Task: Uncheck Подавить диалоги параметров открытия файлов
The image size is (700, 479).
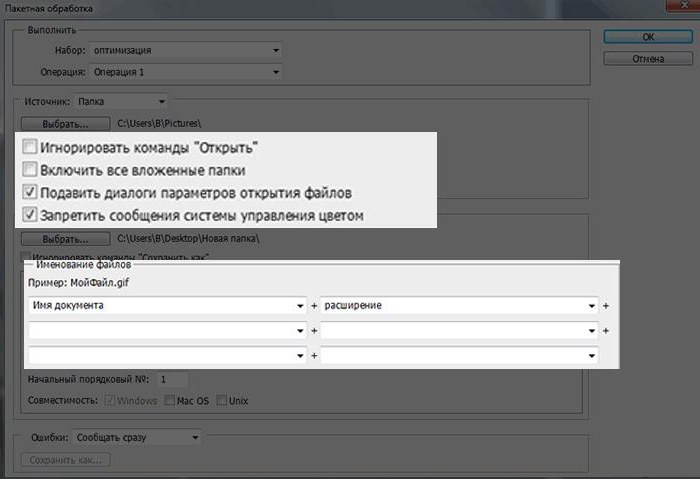Action: [30, 192]
